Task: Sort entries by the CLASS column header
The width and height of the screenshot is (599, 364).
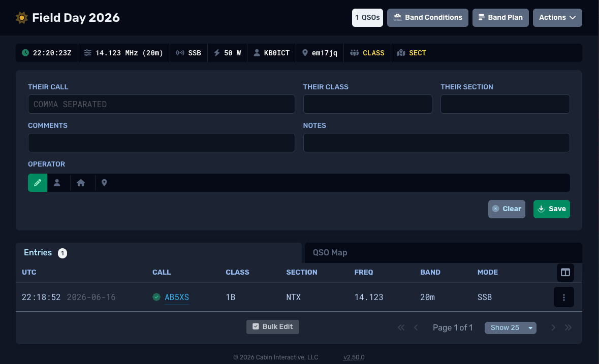Action: 237,273
